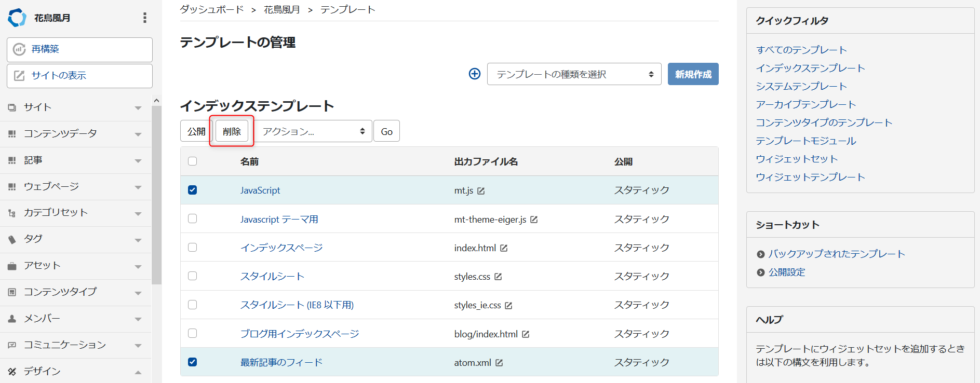Click the three-dot menu beside 花鳥風月
The width and height of the screenshot is (980, 383).
point(145,18)
